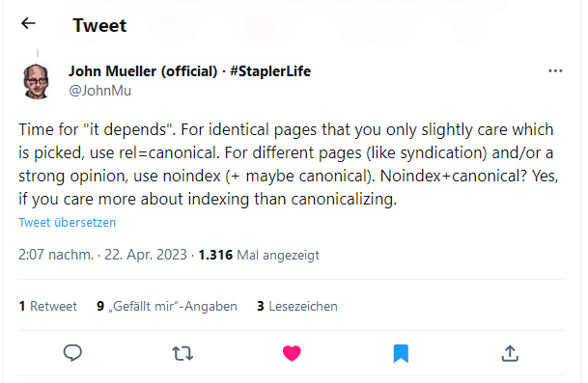Click the thread connector line above the avatar
Viewport: 588px width, 383px height.
pos(38,54)
